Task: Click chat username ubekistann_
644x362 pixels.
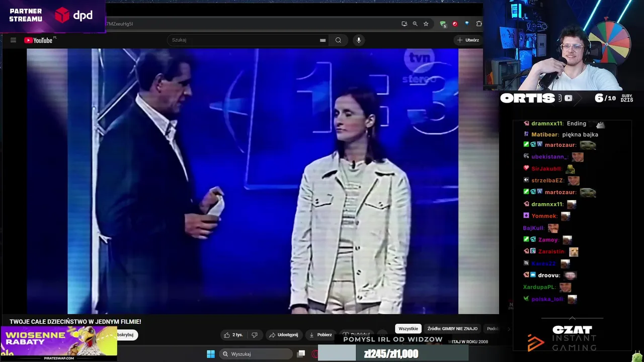Action: pyautogui.click(x=549, y=157)
